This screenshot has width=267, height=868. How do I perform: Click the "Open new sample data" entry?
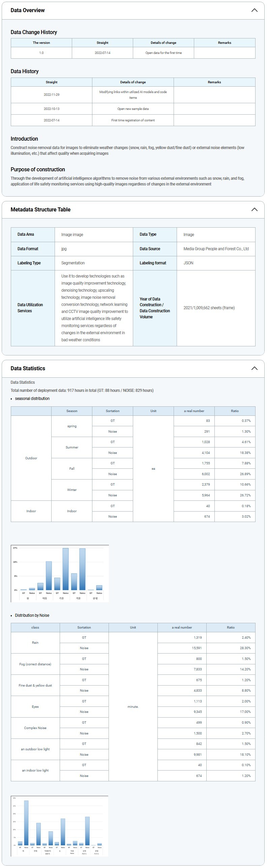coord(133,109)
